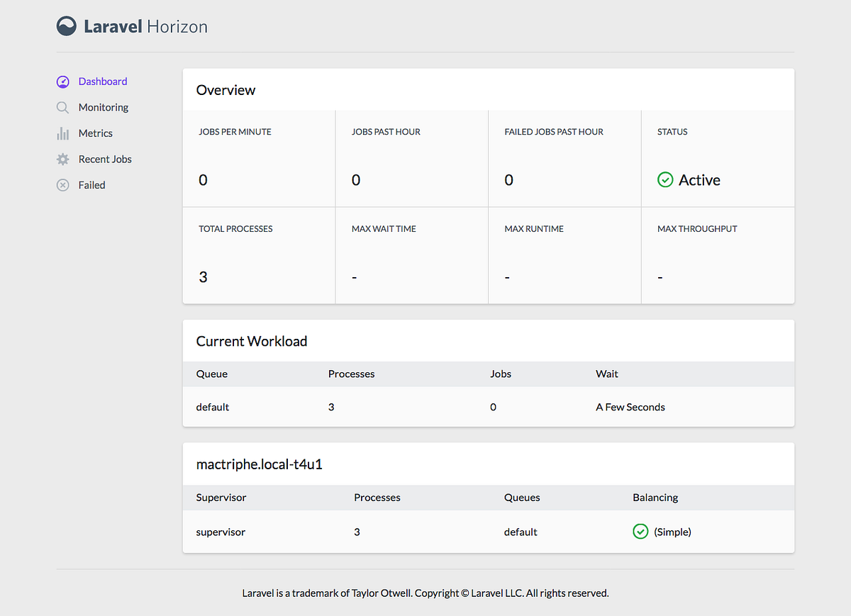Screen dimensions: 851x616
Task: Click the Recent Jobs gear icon
Action: [63, 159]
